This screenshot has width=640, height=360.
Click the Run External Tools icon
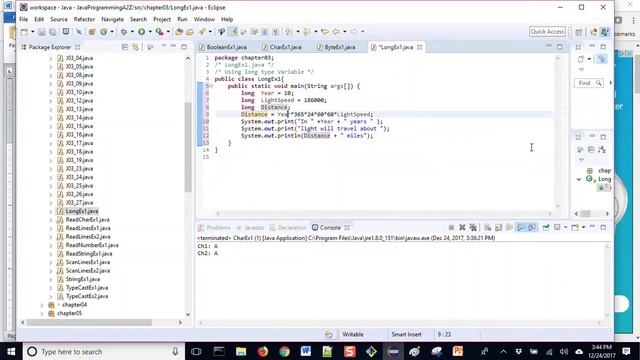point(159,32)
